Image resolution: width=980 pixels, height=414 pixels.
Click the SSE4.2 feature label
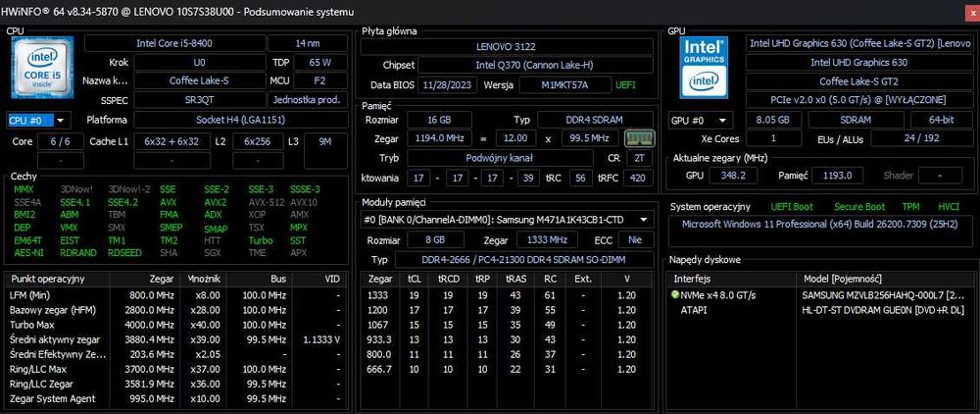click(x=122, y=202)
